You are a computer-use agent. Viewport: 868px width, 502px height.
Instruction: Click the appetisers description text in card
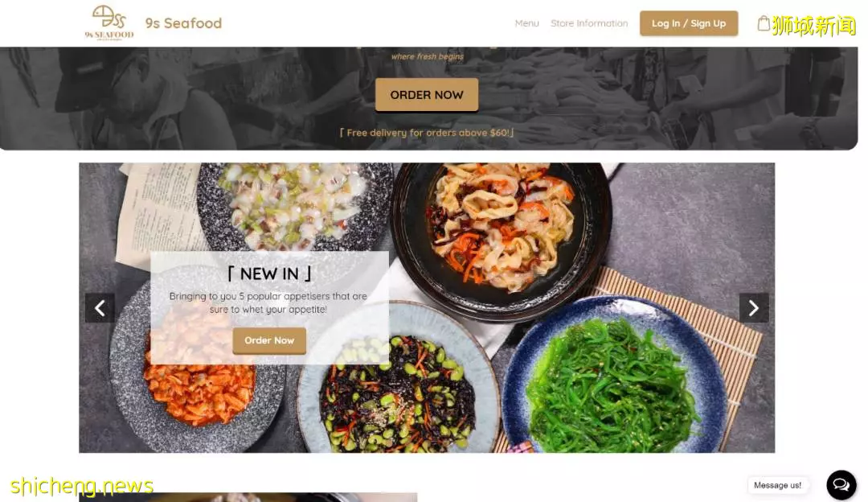coord(268,302)
